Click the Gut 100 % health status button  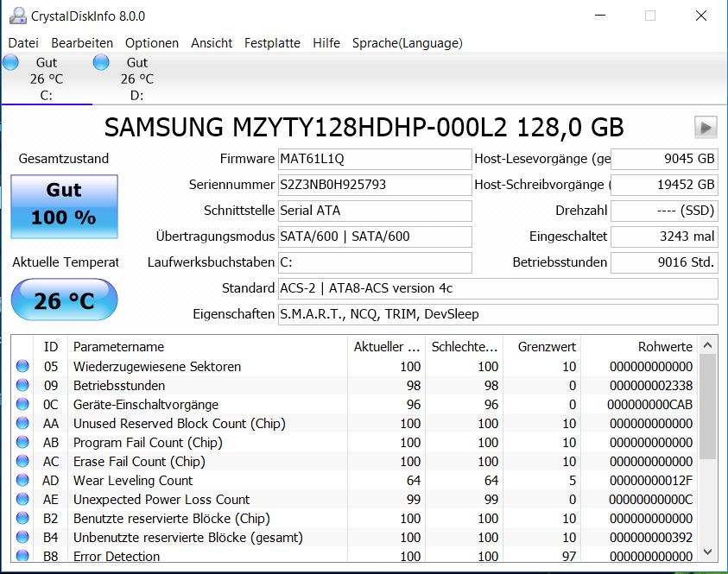point(63,206)
